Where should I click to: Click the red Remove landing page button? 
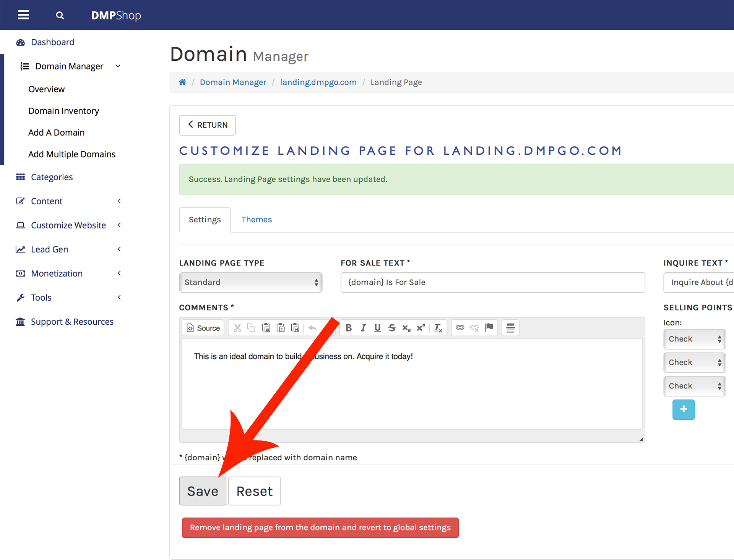[x=320, y=528]
